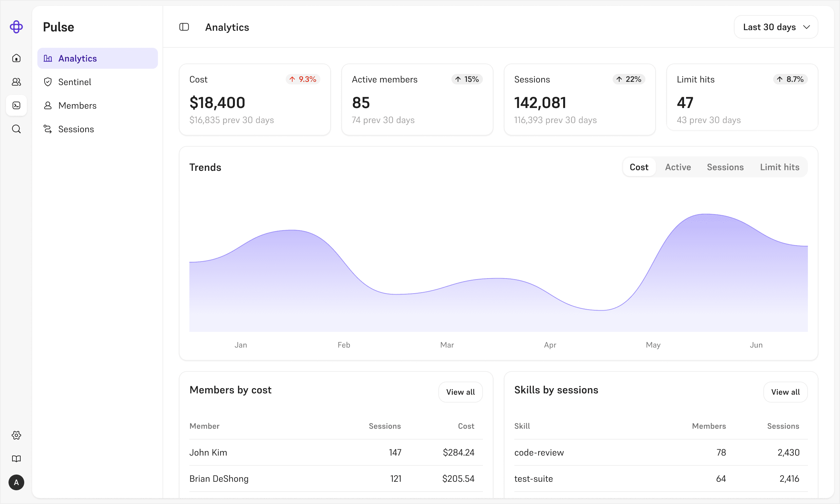This screenshot has height=504, width=840.
Task: Open the Last 30 days dropdown
Action: (776, 27)
